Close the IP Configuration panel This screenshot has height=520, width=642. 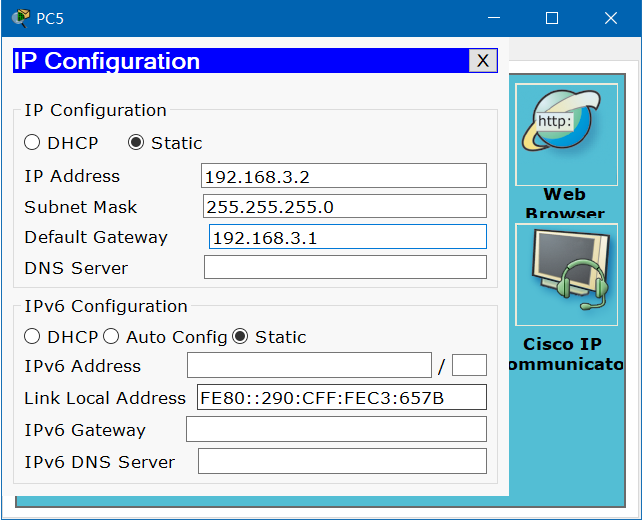(x=483, y=61)
